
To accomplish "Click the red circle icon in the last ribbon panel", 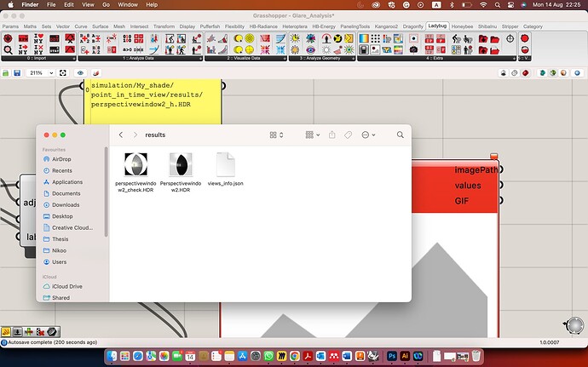I will pyautogui.click(x=525, y=38).
